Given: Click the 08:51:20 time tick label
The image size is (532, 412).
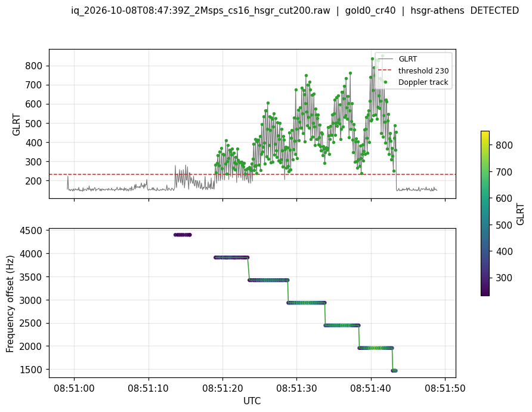Looking at the screenshot, I should 222,388.
